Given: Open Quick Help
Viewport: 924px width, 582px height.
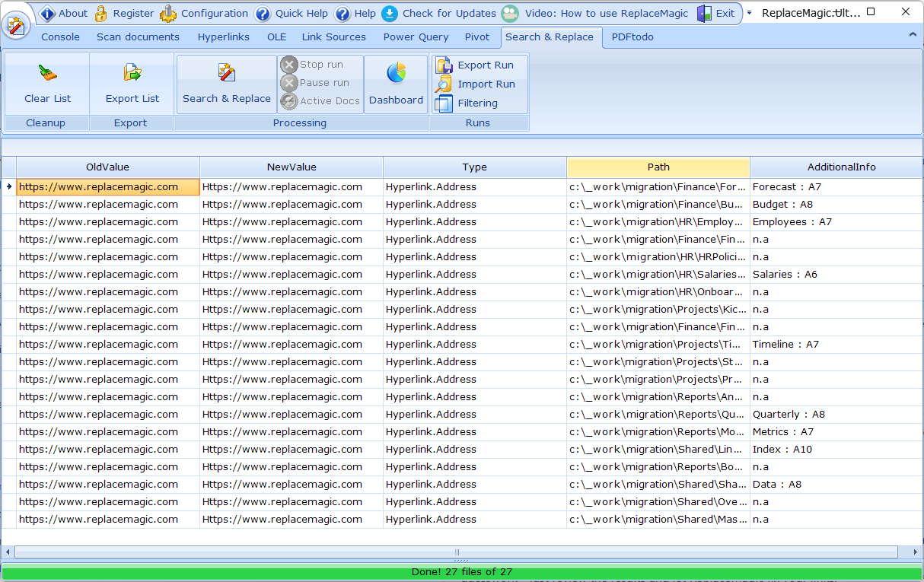Looking at the screenshot, I should pos(292,13).
